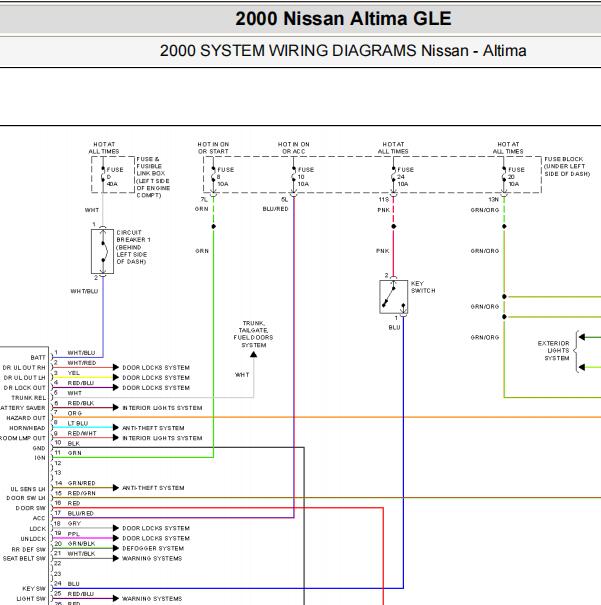The height and width of the screenshot is (605, 601).
Task: Click 'INTERIOR LIGHTS SYSTEM' on the RED/BLK wire
Action: point(162,408)
